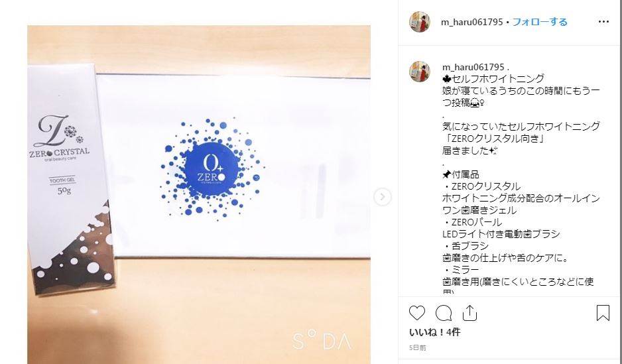Click the caption author's avatar thumbnail

(x=420, y=72)
